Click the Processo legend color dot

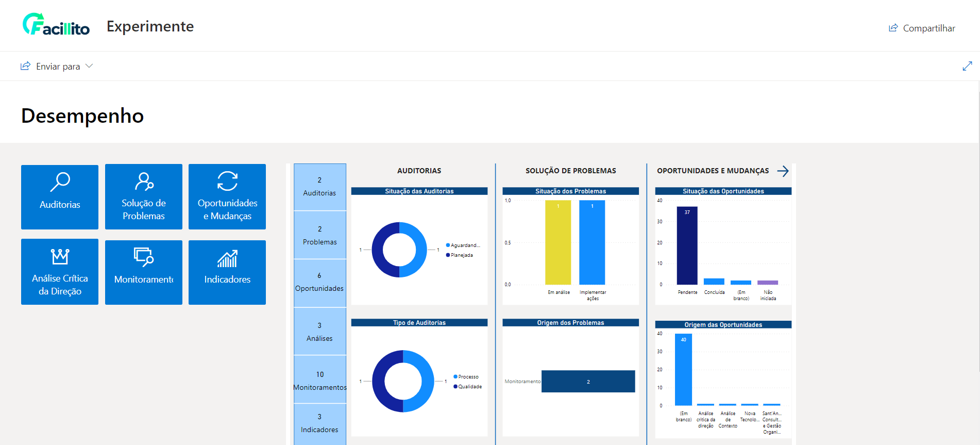(x=455, y=377)
